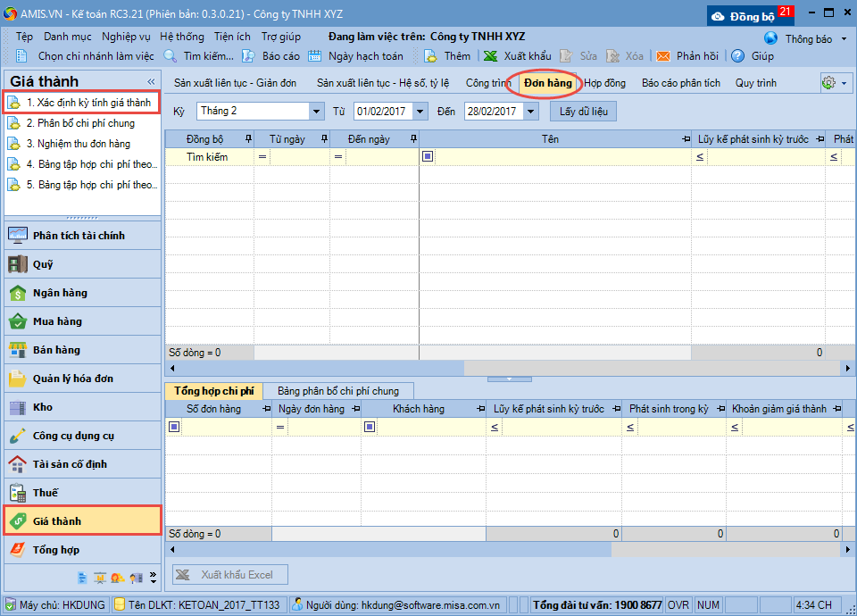This screenshot has width=857, height=616.
Task: Switch to the Hợp đồng tab
Action: click(x=604, y=83)
